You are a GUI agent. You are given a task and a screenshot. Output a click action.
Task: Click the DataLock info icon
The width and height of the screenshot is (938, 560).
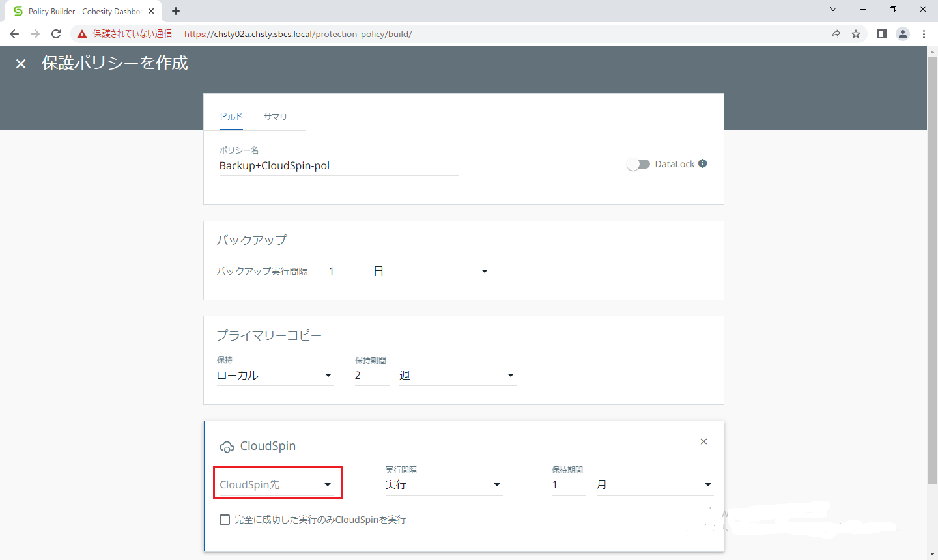click(x=703, y=163)
